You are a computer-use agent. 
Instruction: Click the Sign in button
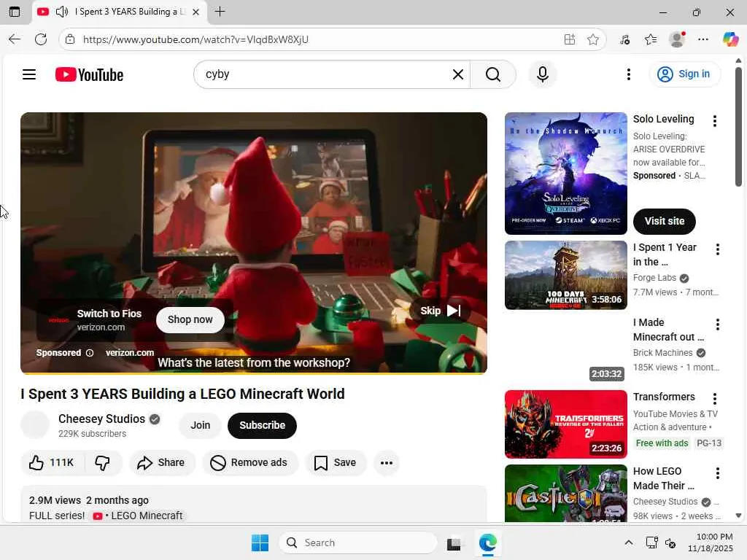tap(684, 74)
